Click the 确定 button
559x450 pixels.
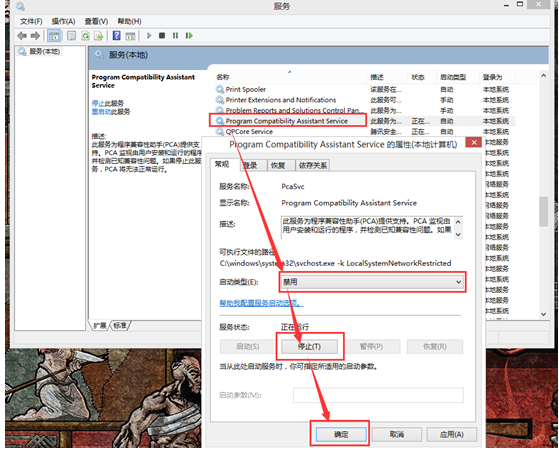click(341, 434)
